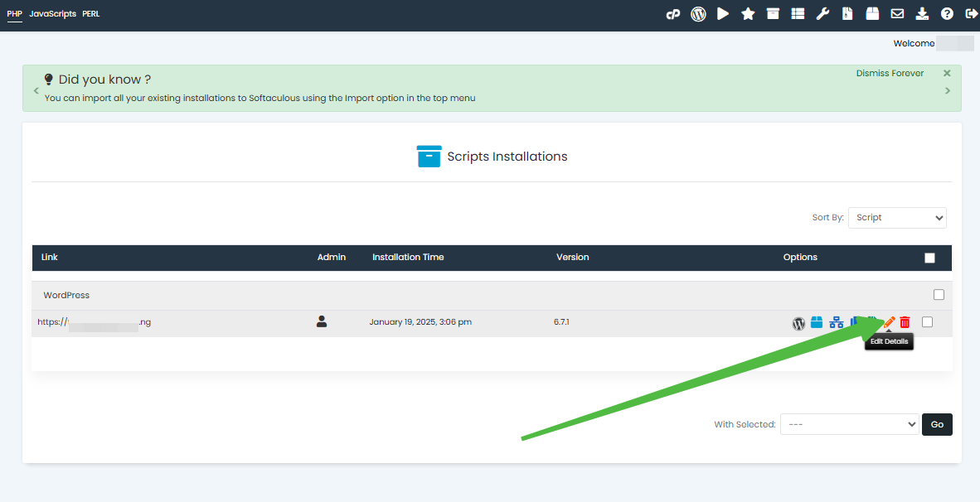Open WordPress Manager from the top bar

tap(698, 14)
